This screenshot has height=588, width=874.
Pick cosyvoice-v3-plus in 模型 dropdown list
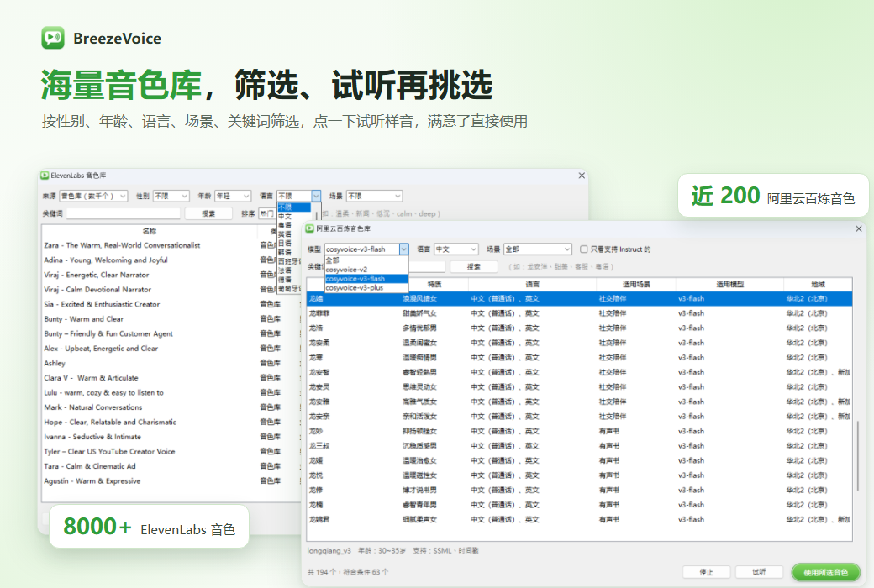pyautogui.click(x=366, y=288)
